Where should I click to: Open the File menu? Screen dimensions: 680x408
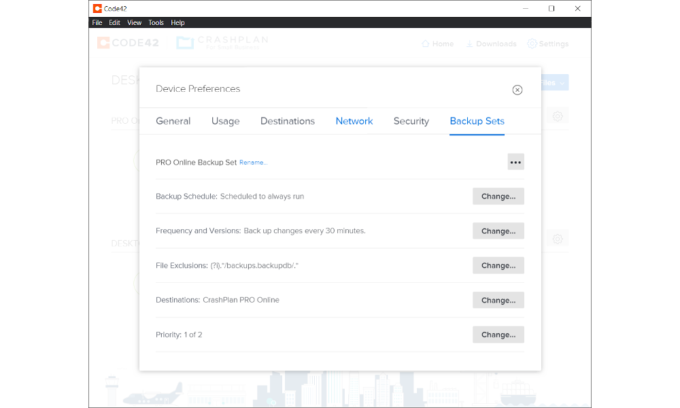(97, 23)
